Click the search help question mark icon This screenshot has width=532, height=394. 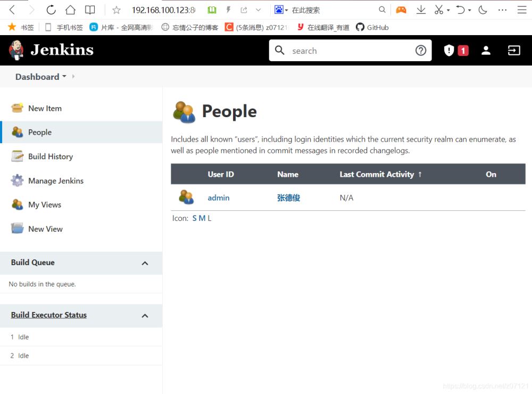(421, 51)
